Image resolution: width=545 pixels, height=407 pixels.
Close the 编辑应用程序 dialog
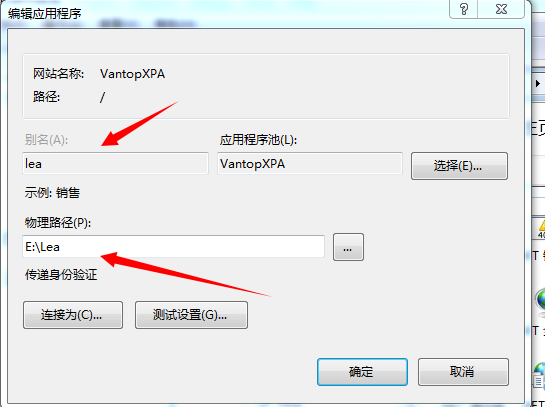click(x=501, y=9)
